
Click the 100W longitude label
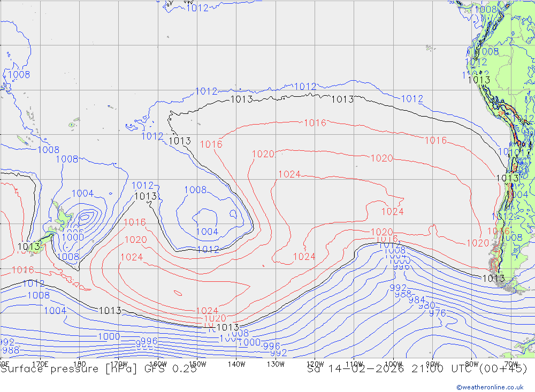tap(393, 364)
